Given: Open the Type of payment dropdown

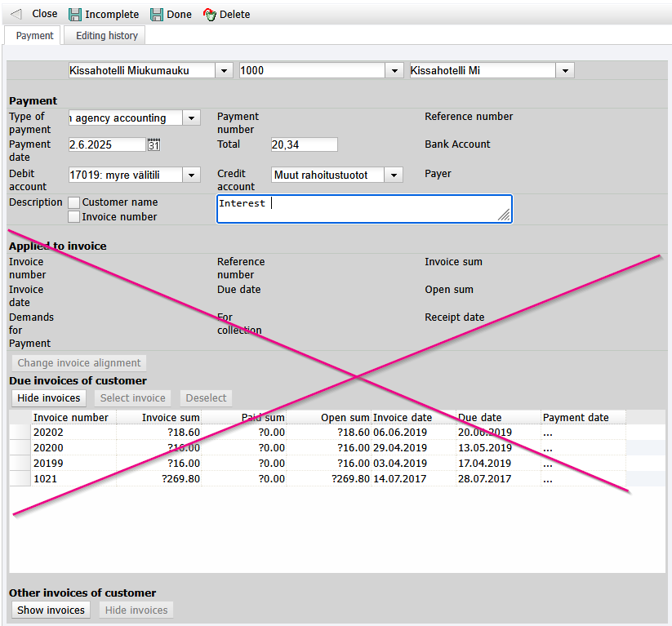Looking at the screenshot, I should point(191,118).
